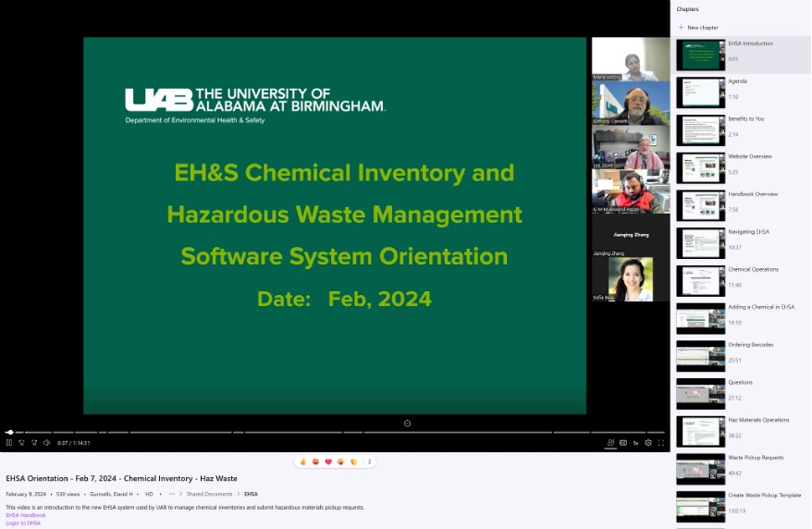Image resolution: width=812 pixels, height=529 pixels.
Task: Skip forward thirty seconds
Action: 34,443
